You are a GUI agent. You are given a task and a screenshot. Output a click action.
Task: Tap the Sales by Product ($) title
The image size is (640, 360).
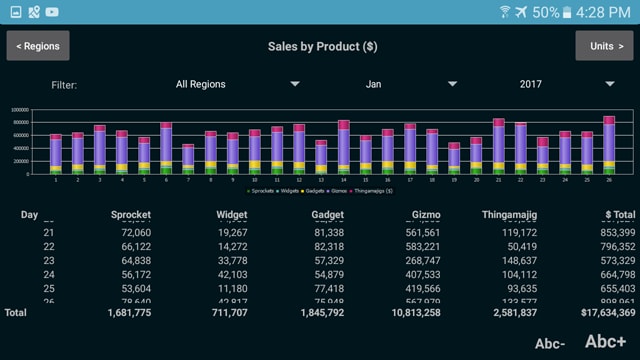322,47
